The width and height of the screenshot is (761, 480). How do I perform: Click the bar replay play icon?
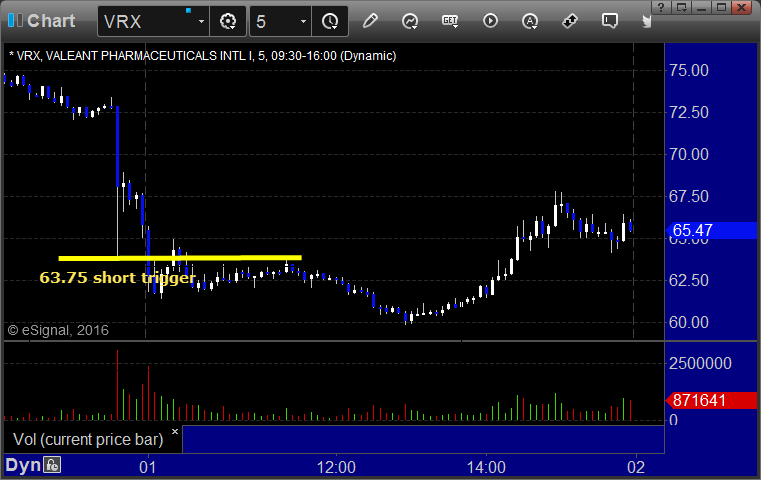(490, 20)
